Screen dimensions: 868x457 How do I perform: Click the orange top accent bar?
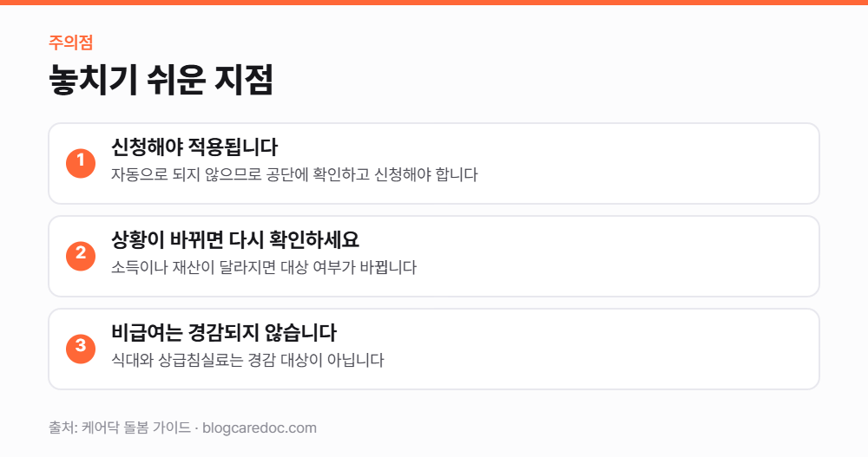(434, 3)
